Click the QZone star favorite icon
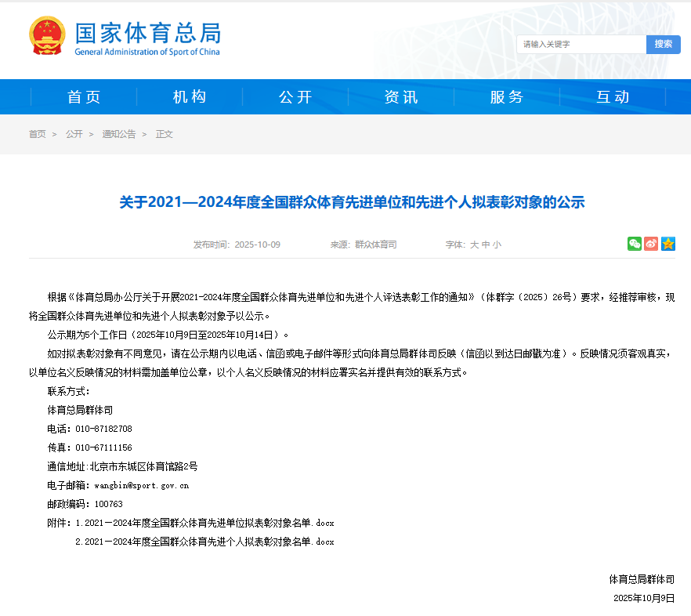The width and height of the screenshot is (691, 616). 667,244
